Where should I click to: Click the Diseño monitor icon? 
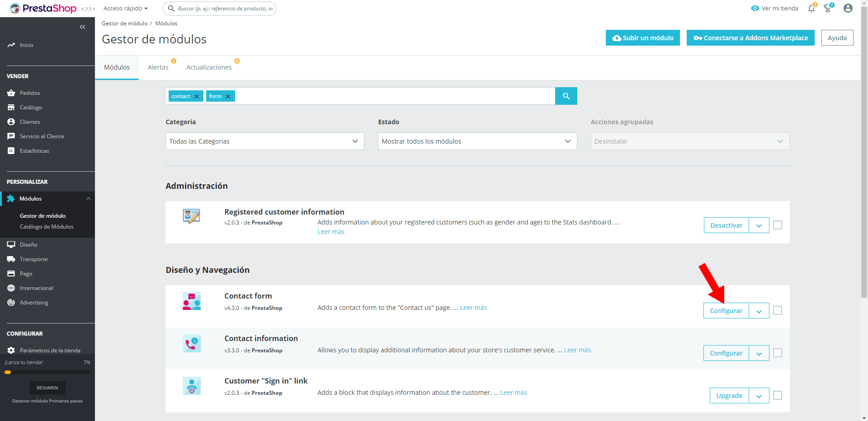coord(11,245)
